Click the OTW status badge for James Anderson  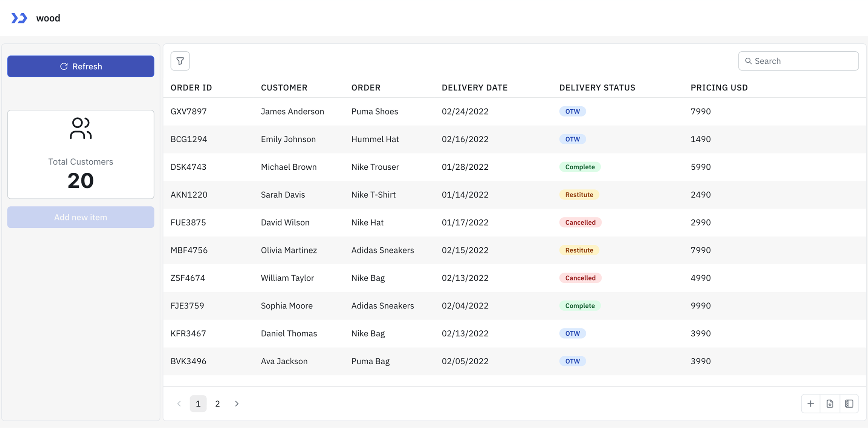pyautogui.click(x=572, y=111)
